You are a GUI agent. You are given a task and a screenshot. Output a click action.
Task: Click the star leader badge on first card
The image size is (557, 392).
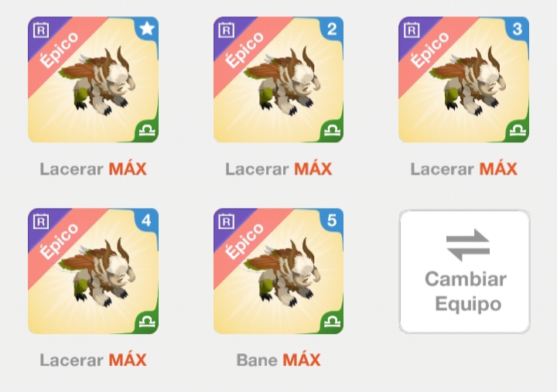click(147, 29)
